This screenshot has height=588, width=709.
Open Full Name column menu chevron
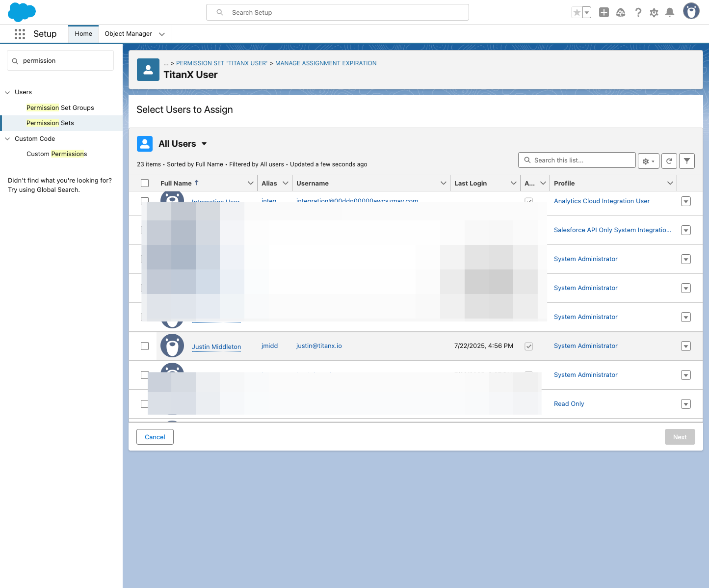pyautogui.click(x=251, y=183)
